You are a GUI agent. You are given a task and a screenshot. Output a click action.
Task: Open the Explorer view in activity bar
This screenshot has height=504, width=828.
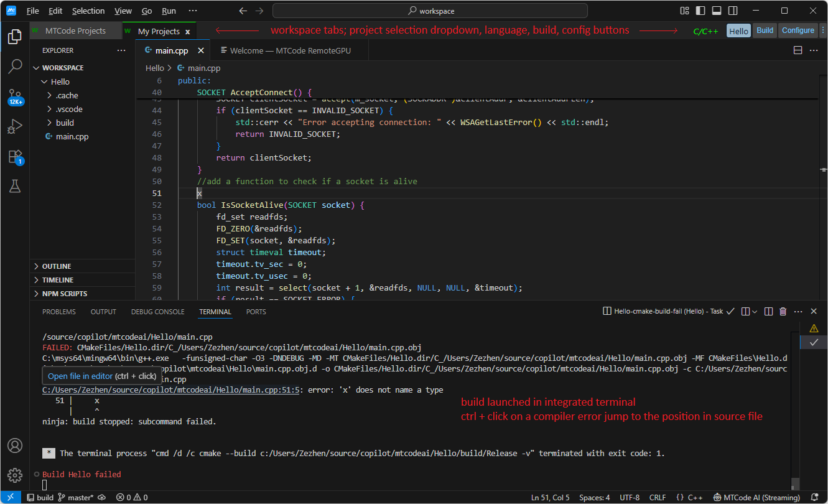tap(15, 37)
